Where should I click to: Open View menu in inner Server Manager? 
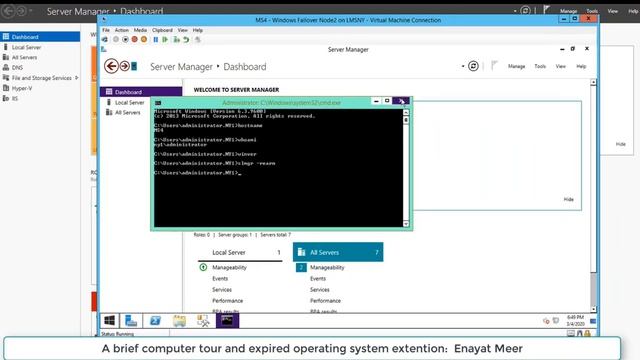coord(560,66)
